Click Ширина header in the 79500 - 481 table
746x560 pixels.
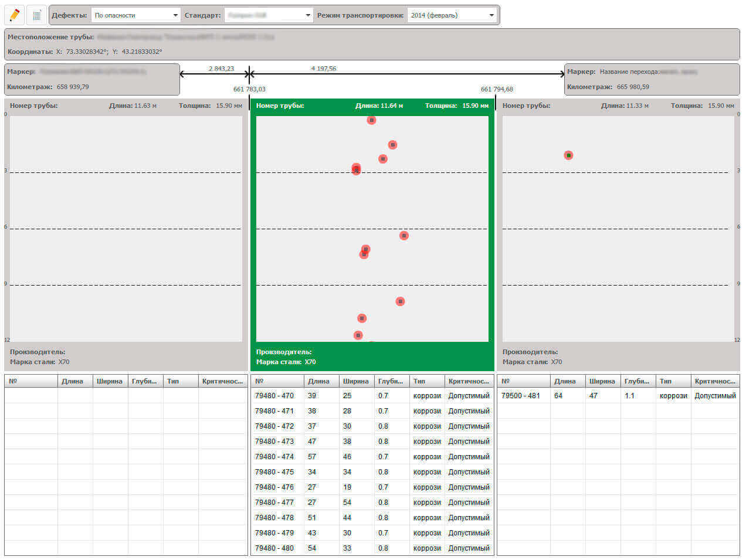coord(603,381)
